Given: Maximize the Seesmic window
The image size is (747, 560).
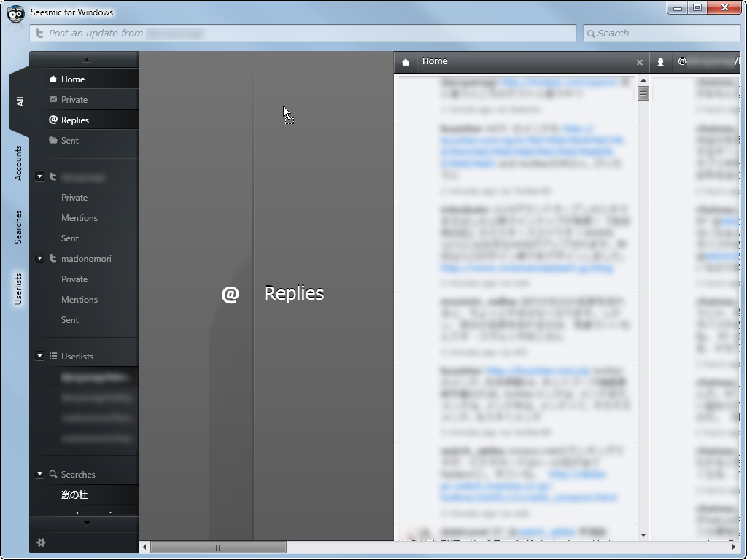Looking at the screenshot, I should [x=697, y=8].
